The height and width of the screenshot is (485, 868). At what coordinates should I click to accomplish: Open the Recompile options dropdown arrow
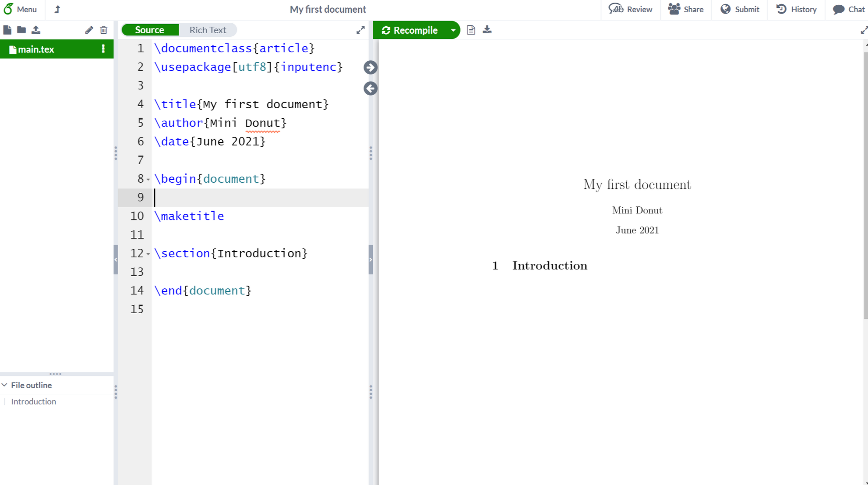453,30
